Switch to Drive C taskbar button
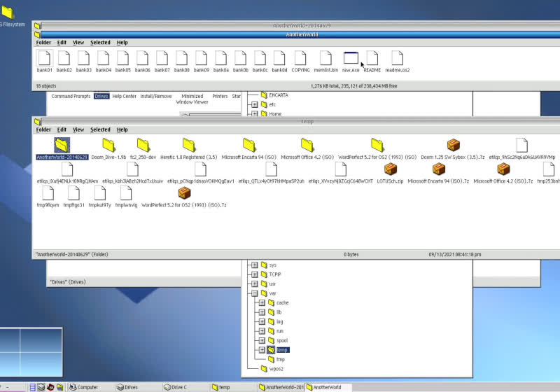 coord(179,387)
